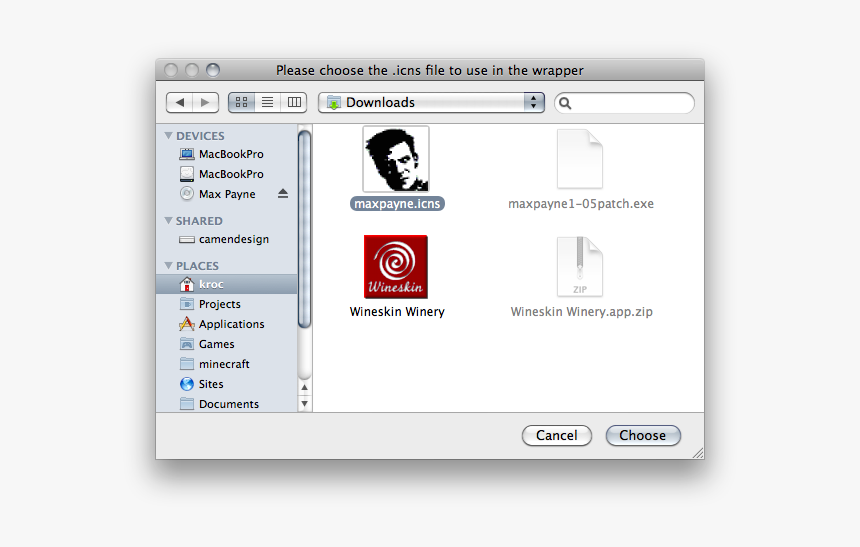Image resolution: width=860 pixels, height=547 pixels.
Task: Select the kroc home folder
Action: [227, 284]
